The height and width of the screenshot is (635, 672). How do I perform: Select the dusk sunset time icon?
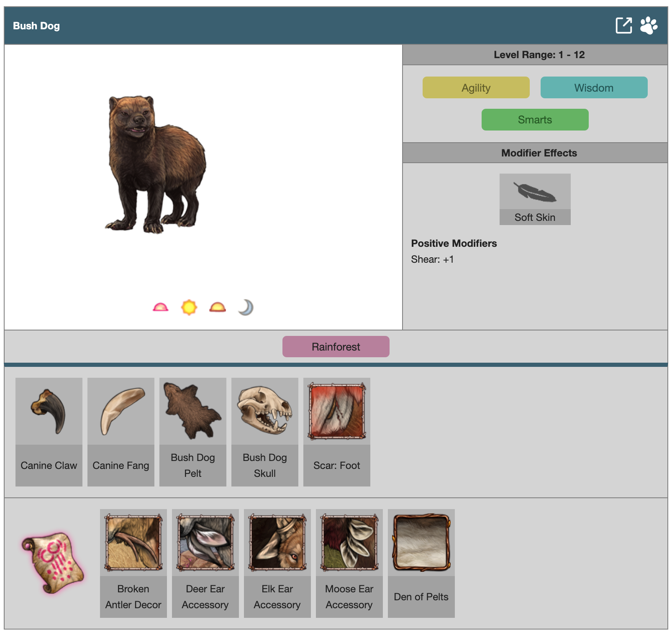218,308
